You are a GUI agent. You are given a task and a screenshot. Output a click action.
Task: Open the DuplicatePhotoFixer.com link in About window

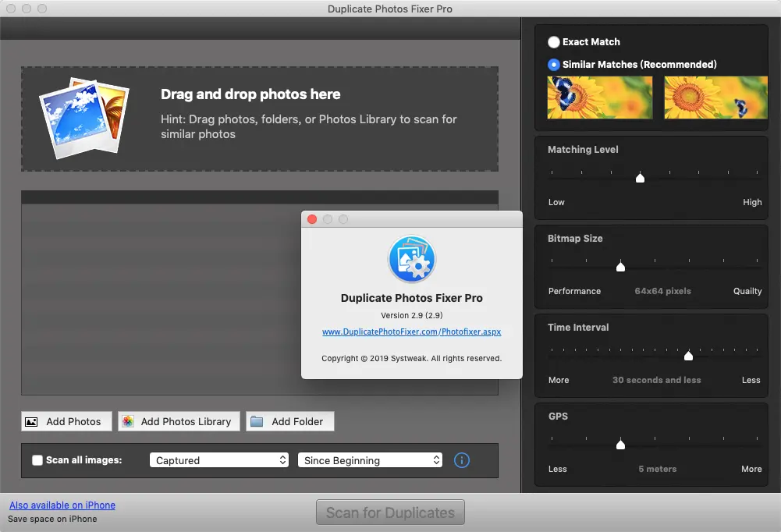tap(411, 332)
